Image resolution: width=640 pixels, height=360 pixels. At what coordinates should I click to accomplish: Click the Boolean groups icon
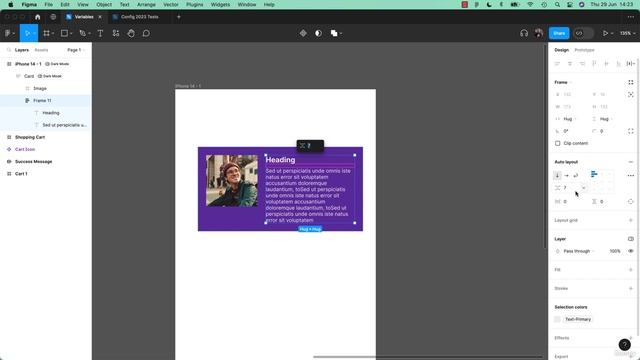pos(334,33)
